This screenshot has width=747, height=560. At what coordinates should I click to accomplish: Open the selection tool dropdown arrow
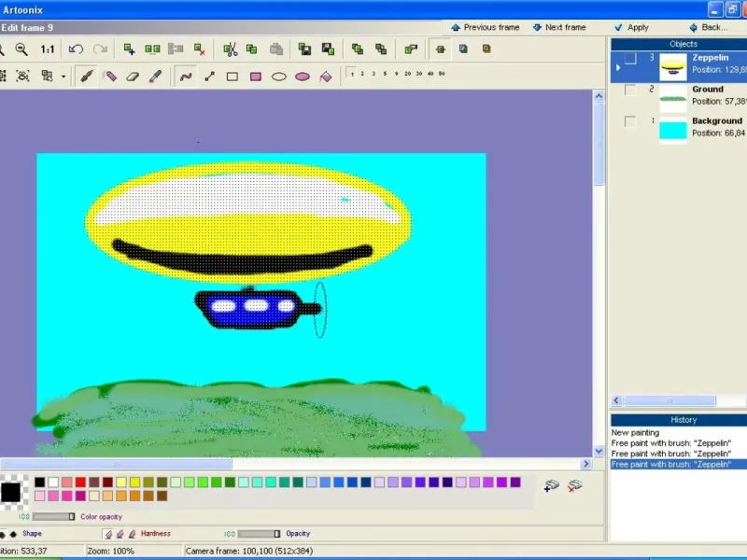63,77
